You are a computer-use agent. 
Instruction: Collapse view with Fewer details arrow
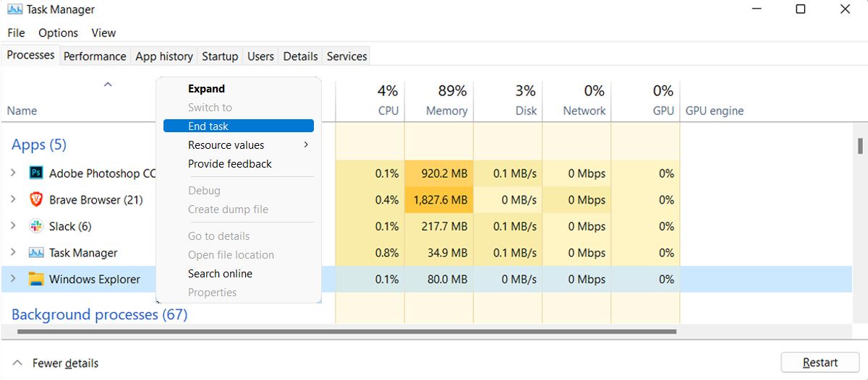point(17,363)
